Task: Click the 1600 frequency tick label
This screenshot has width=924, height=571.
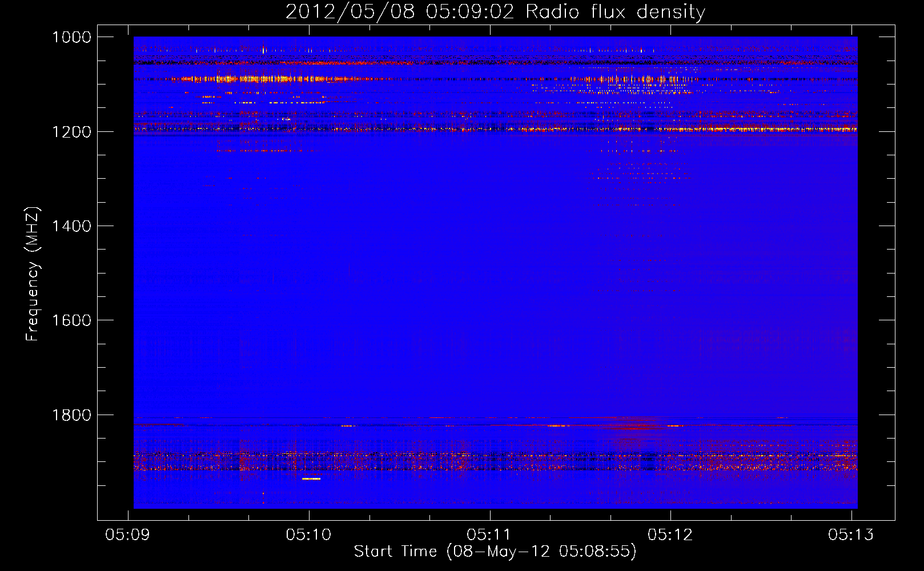Action: (71, 320)
